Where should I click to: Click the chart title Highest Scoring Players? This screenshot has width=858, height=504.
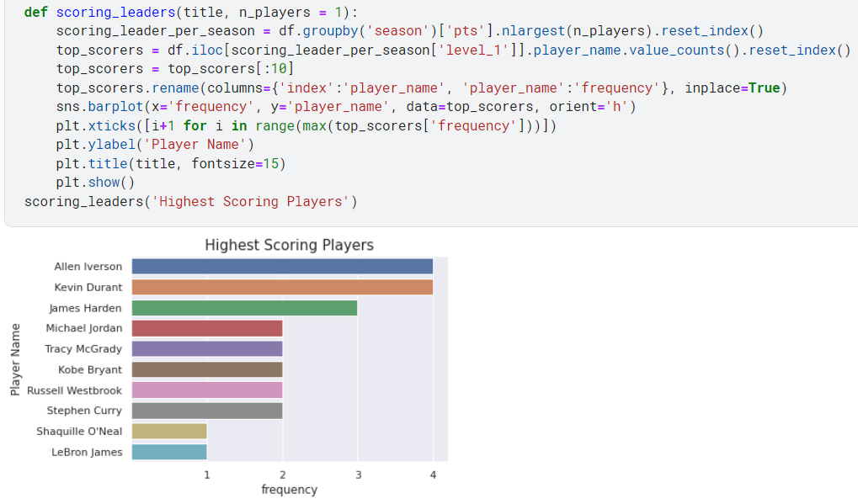[289, 245]
